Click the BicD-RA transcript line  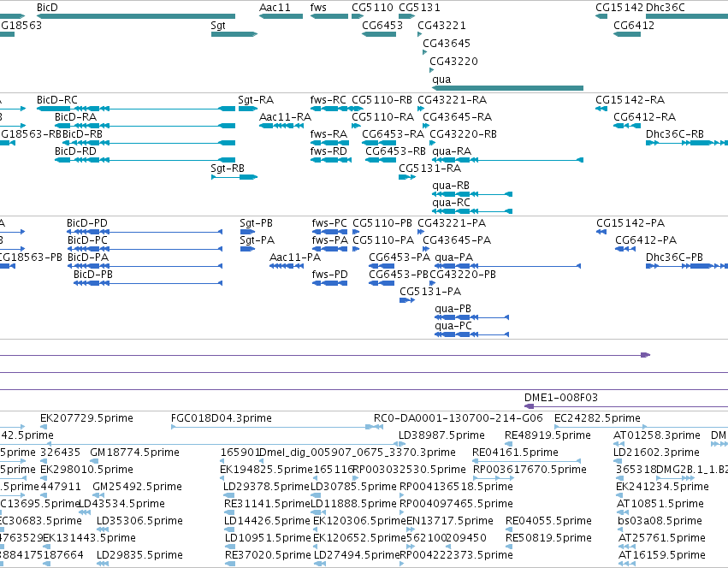click(145, 126)
